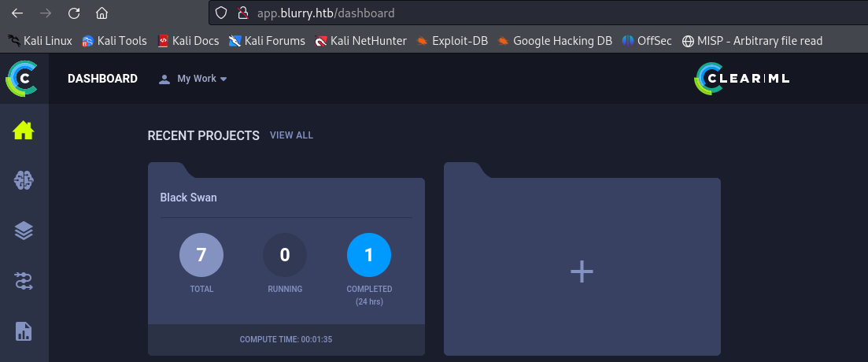Click the 7 Total count circle
The height and width of the screenshot is (362, 868).
tap(201, 255)
